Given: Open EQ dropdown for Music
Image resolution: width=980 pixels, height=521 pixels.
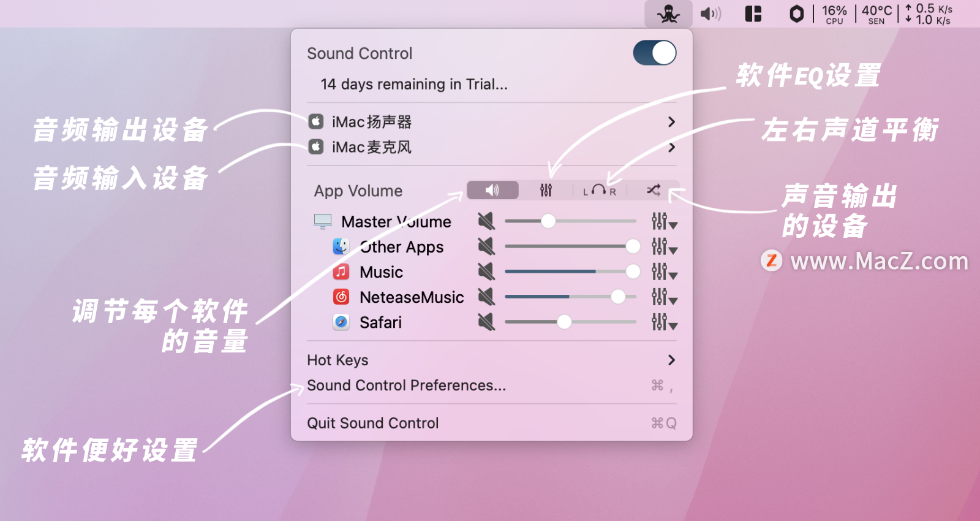Looking at the screenshot, I should 665,272.
